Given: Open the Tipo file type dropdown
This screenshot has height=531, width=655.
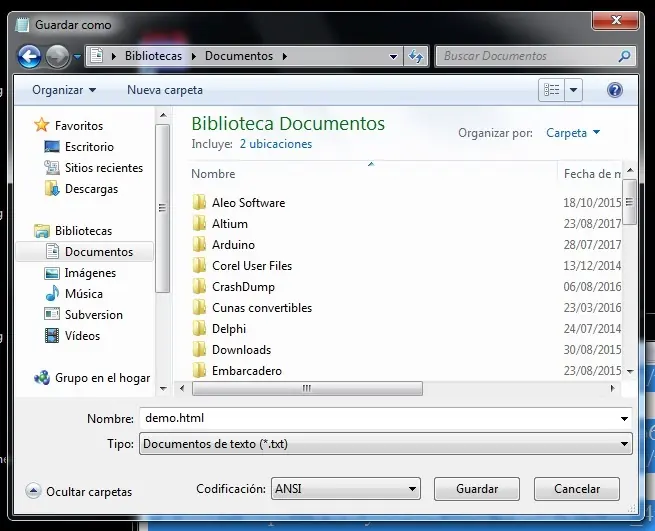Looking at the screenshot, I should pos(386,444).
